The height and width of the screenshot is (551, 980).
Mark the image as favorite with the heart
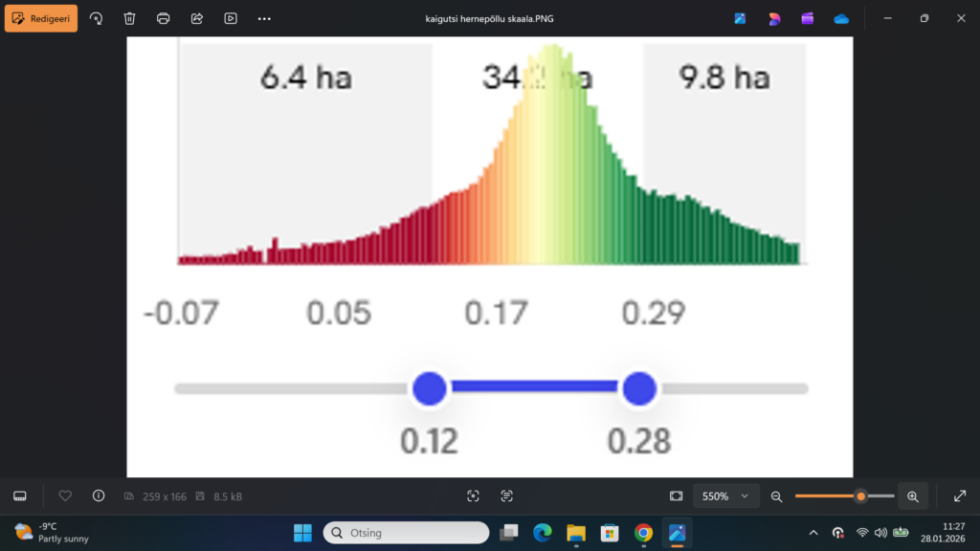click(65, 496)
